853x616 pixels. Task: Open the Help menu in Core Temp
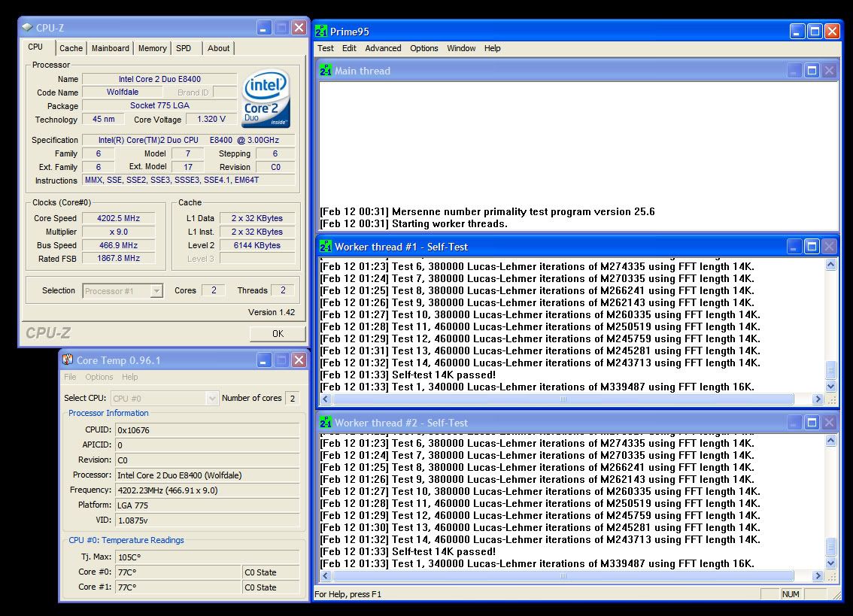point(129,377)
